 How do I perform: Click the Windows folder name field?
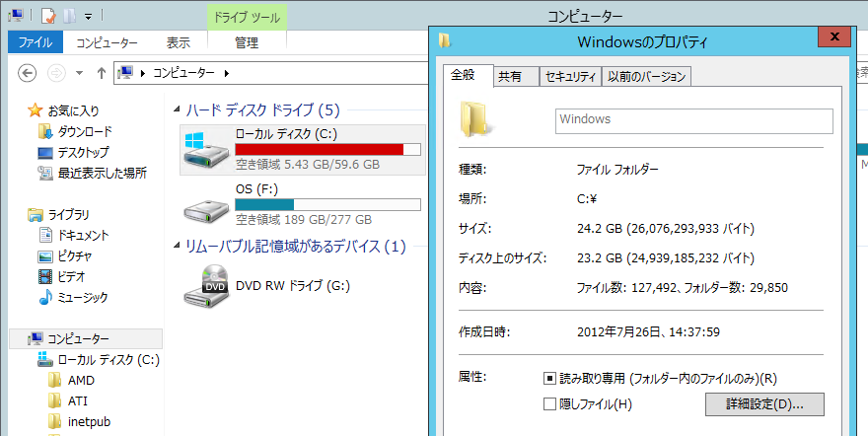(x=694, y=121)
